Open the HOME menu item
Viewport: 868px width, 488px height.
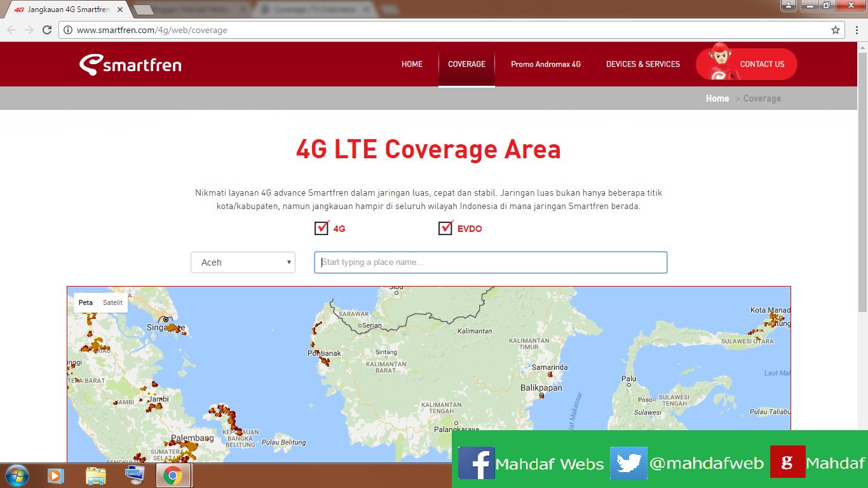[412, 64]
